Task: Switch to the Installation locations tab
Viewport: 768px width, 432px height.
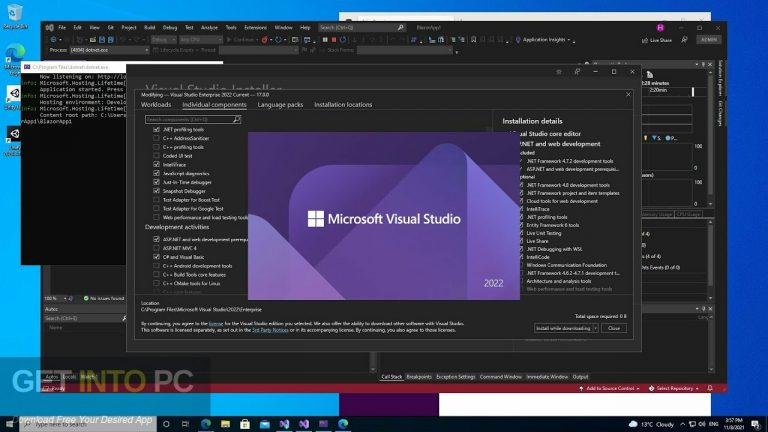Action: point(343,105)
